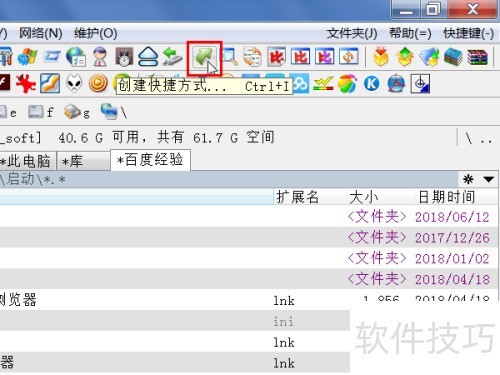Open the directory history dropdown arrow
Viewport: 500px width, 375px height.
pos(488,179)
